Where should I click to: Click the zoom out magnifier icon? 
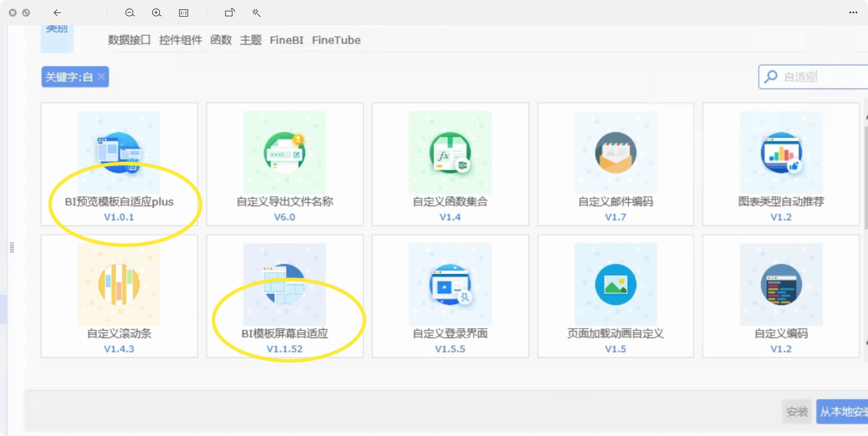(130, 13)
